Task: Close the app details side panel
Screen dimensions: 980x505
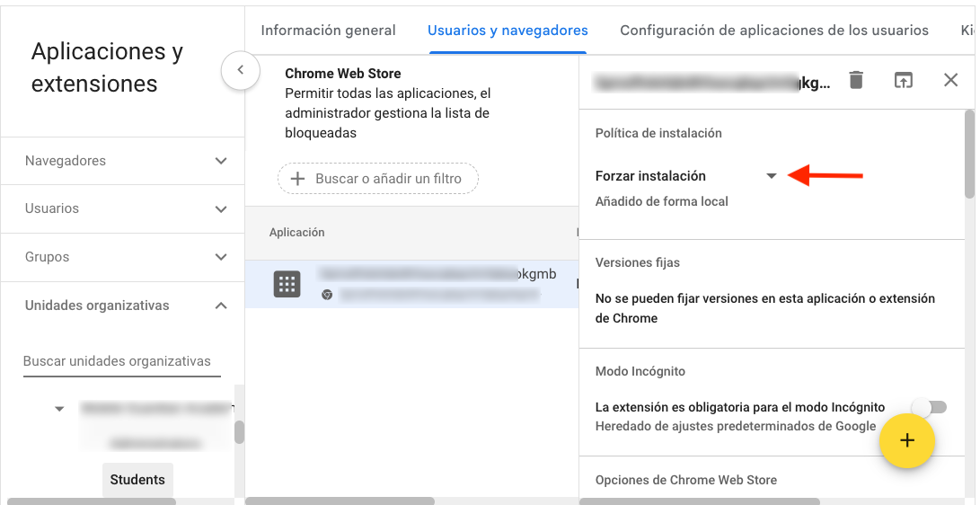Action: (950, 81)
